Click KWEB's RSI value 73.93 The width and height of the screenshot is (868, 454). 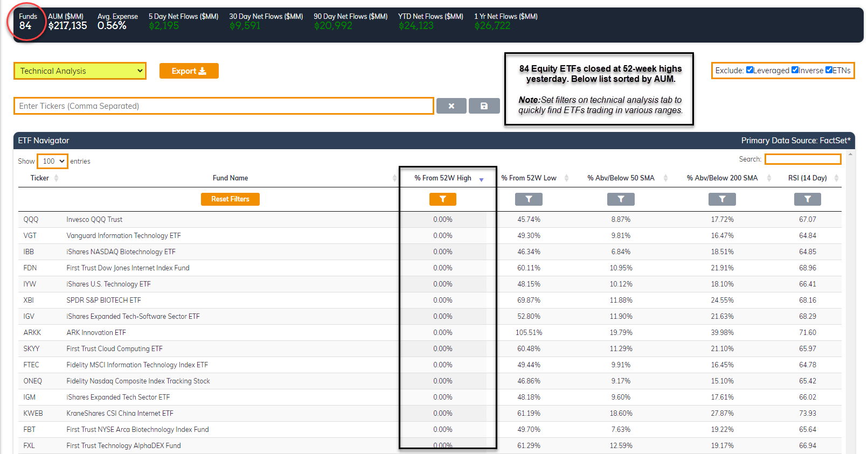tap(807, 414)
